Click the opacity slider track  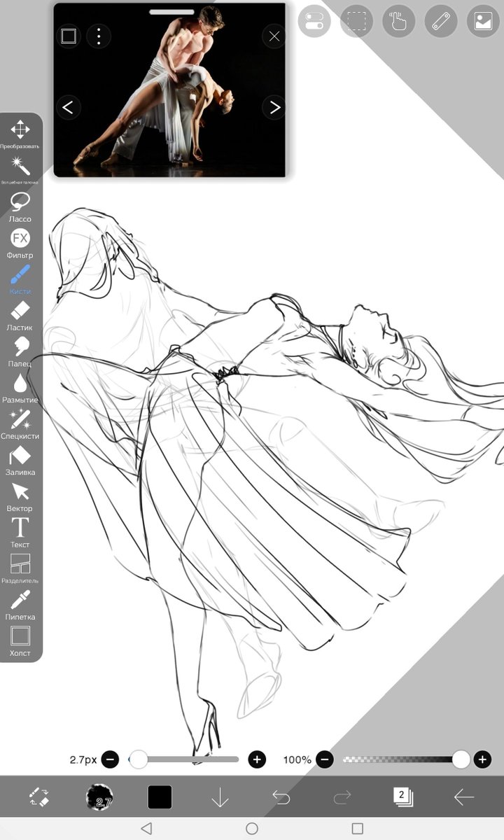pos(402,759)
